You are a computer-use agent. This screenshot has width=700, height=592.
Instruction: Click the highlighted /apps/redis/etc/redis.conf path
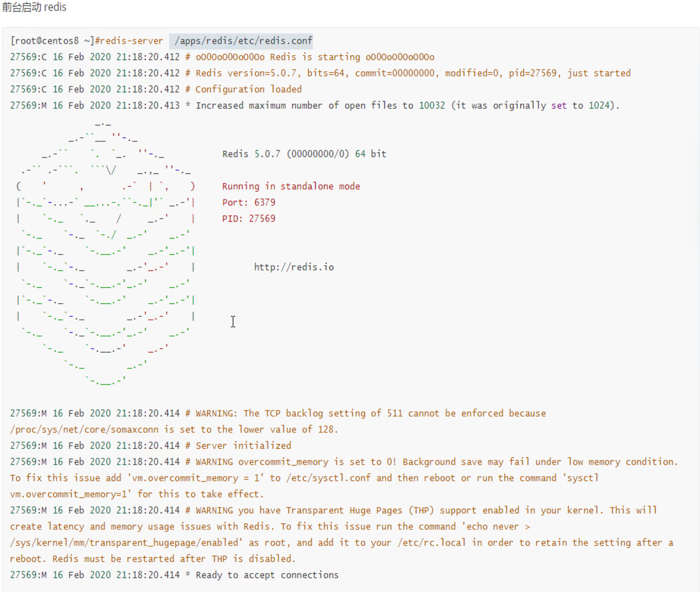[243, 41]
